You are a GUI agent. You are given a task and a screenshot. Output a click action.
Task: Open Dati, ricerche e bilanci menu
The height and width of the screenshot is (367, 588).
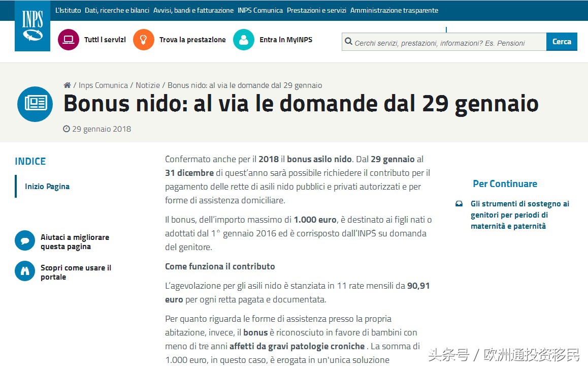117,10
